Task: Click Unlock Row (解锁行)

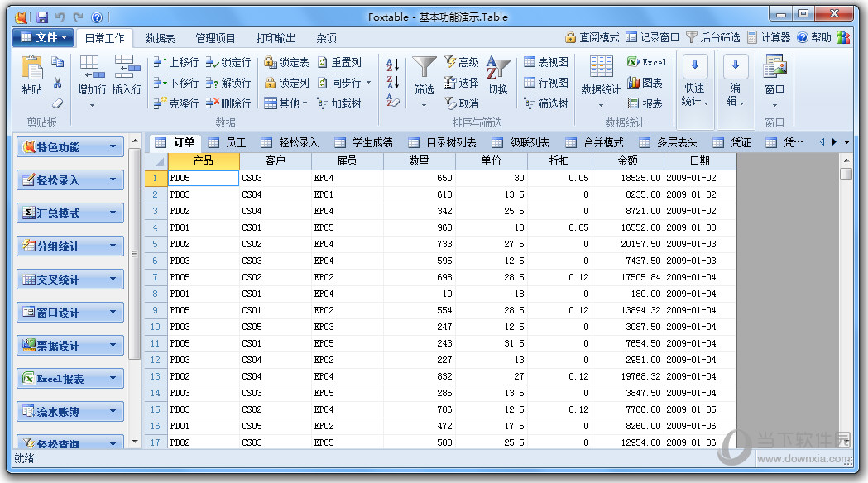Action: point(228,83)
